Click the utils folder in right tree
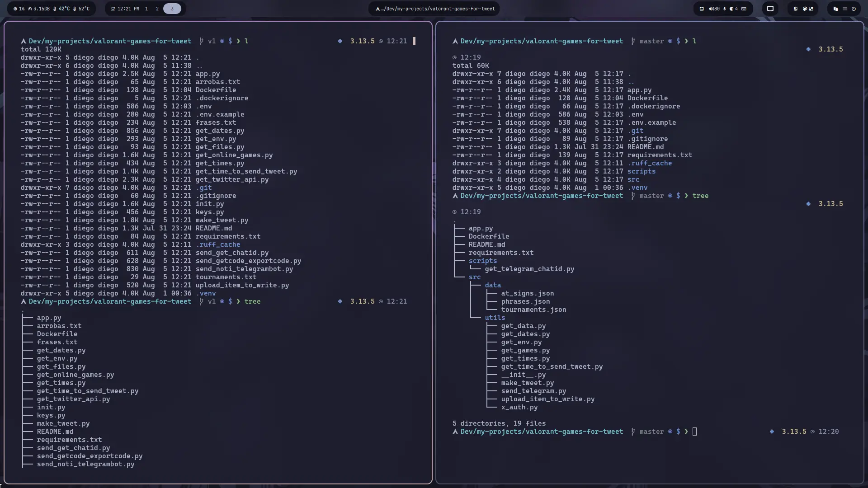 (495, 318)
